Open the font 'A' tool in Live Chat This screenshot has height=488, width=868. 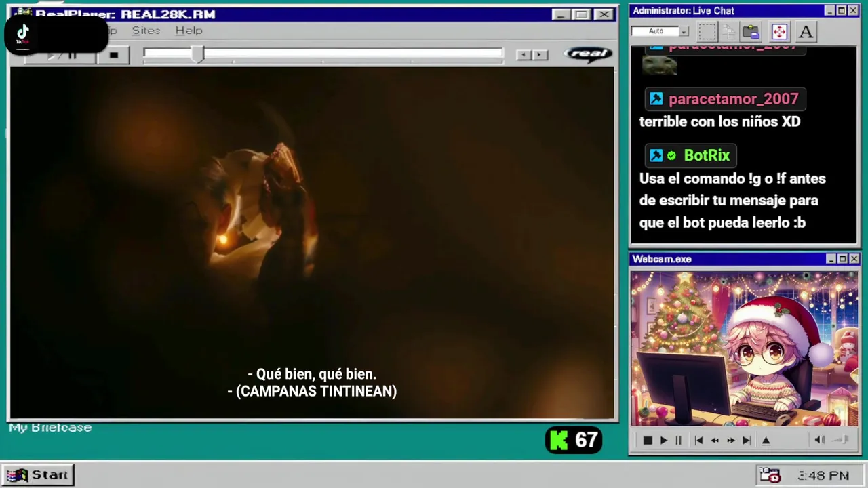806,31
